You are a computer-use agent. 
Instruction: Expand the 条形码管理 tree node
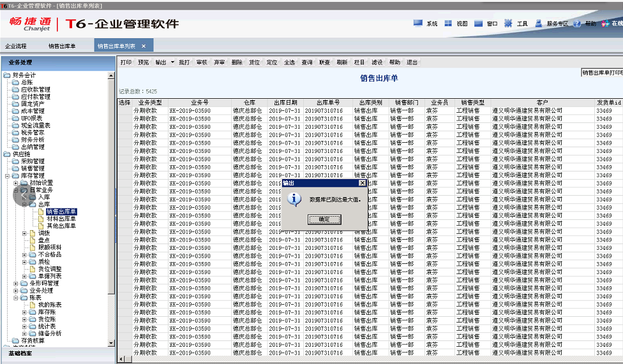(15, 284)
